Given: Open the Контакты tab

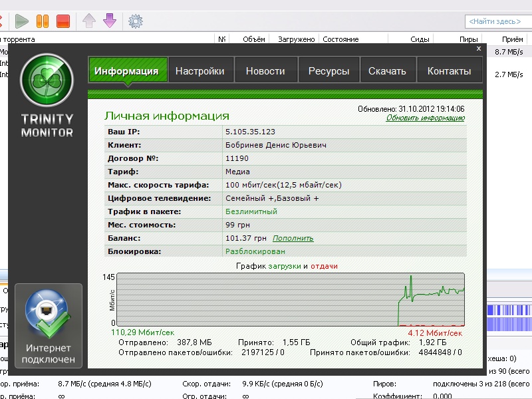Looking at the screenshot, I should (450, 70).
